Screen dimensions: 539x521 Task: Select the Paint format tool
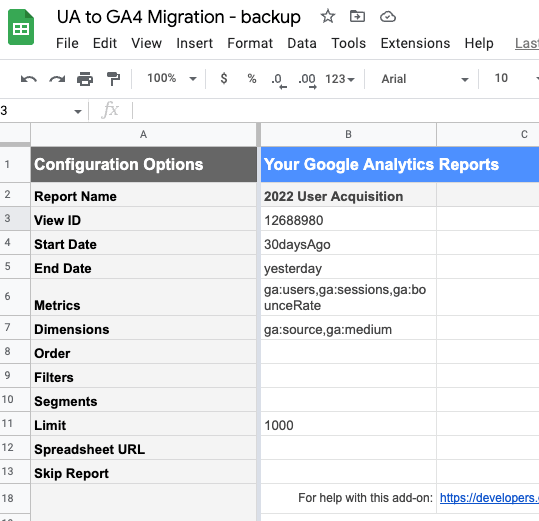click(113, 79)
